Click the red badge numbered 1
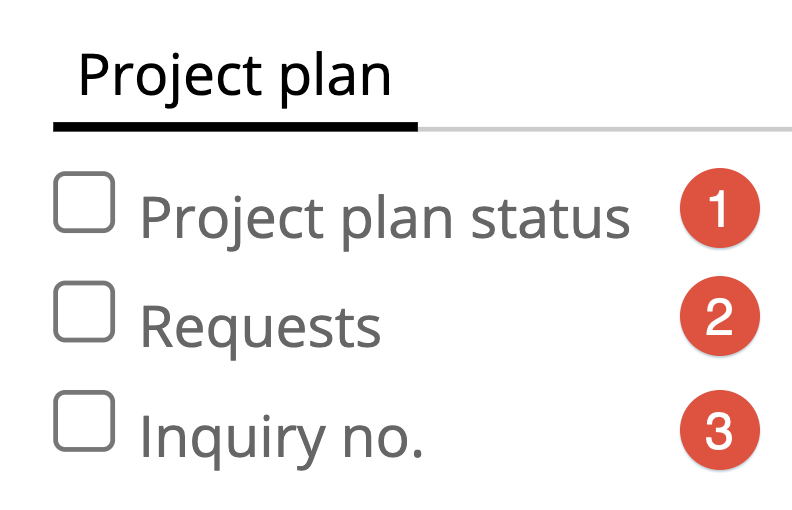 click(719, 210)
